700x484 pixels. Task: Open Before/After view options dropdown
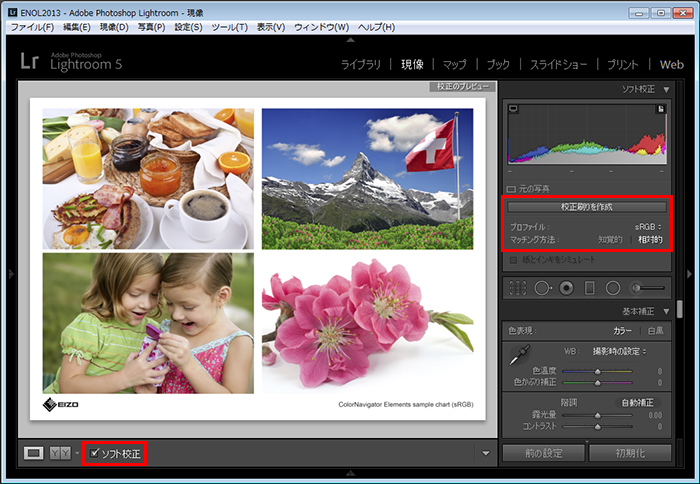[x=77, y=453]
